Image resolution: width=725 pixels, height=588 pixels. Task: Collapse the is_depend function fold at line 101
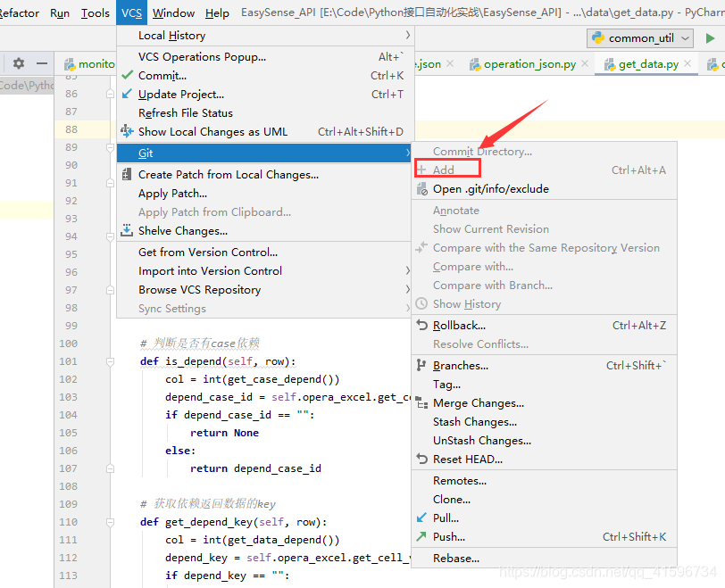click(x=110, y=361)
